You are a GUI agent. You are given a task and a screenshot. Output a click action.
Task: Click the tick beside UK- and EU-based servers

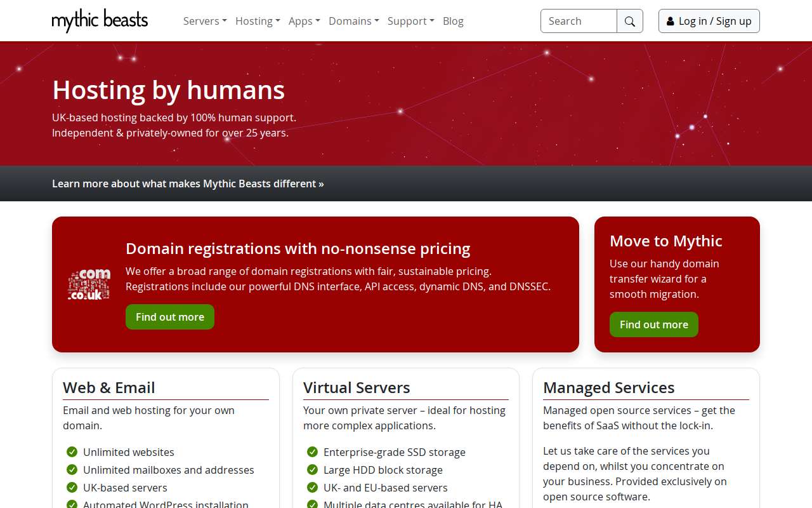pos(313,488)
